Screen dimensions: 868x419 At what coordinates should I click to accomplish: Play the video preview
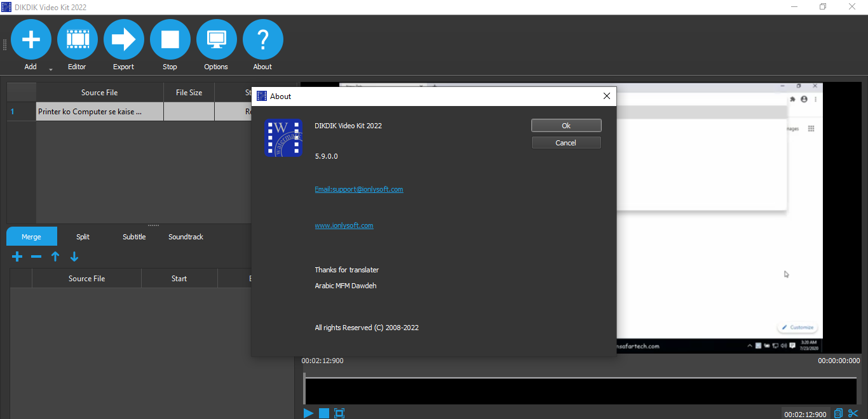point(308,413)
